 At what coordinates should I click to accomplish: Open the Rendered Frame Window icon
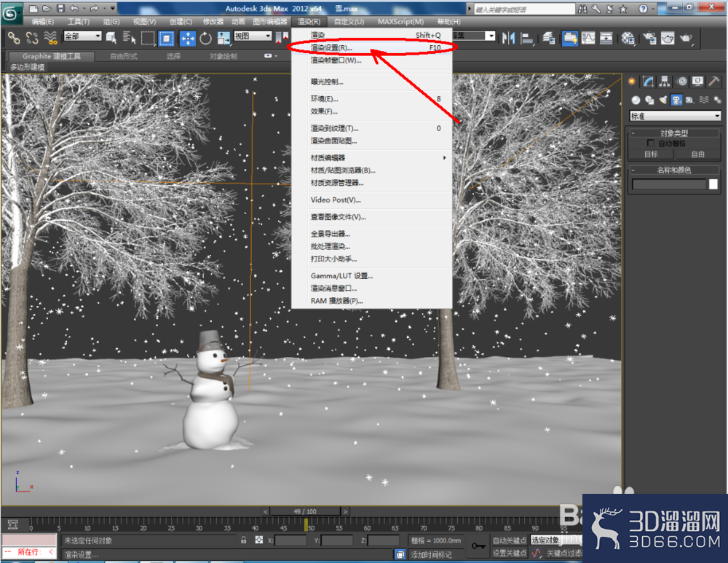tap(668, 38)
